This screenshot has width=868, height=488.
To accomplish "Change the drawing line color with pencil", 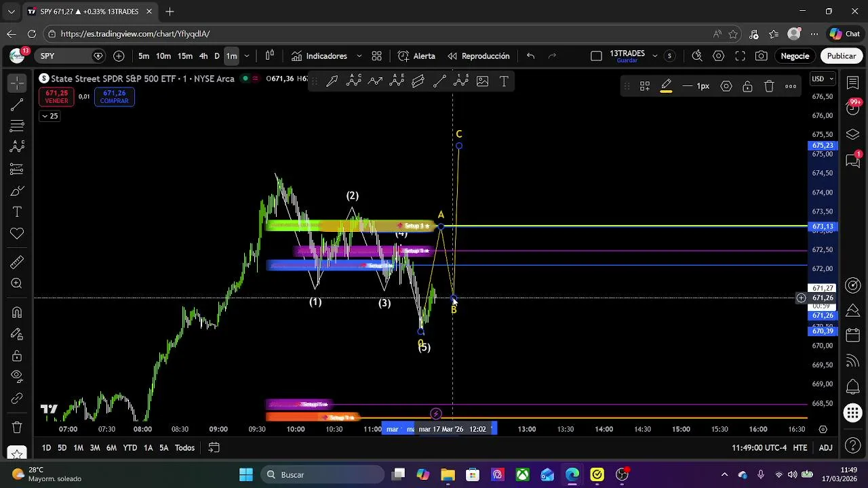I will click(666, 86).
